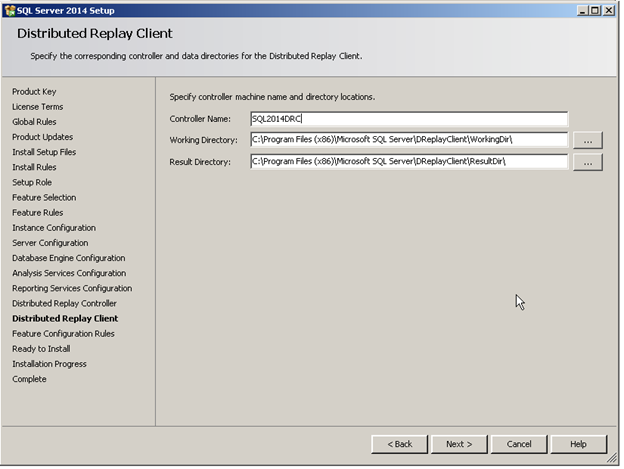
Task: Click the Next > button
Action: click(459, 444)
